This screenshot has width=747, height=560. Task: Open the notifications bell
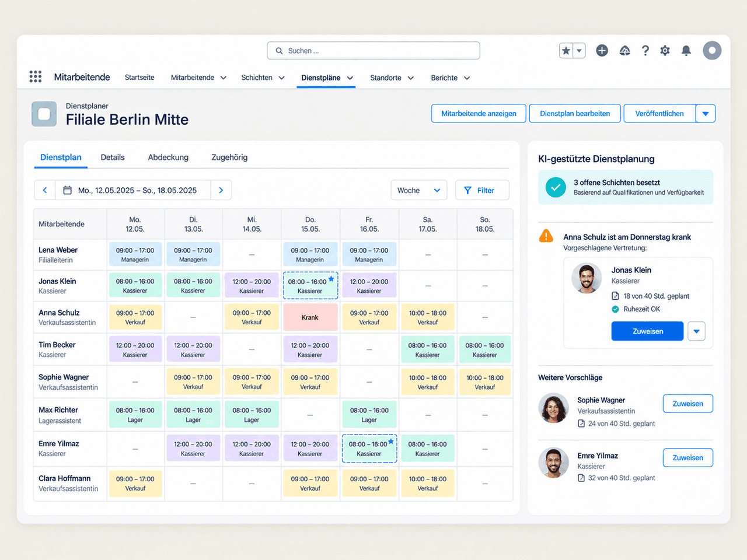click(686, 51)
